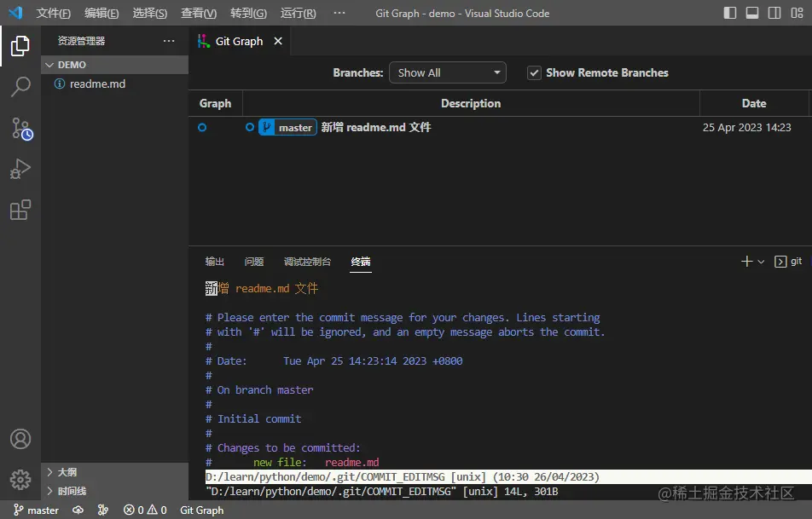Close the Git Graph tab

click(x=278, y=41)
